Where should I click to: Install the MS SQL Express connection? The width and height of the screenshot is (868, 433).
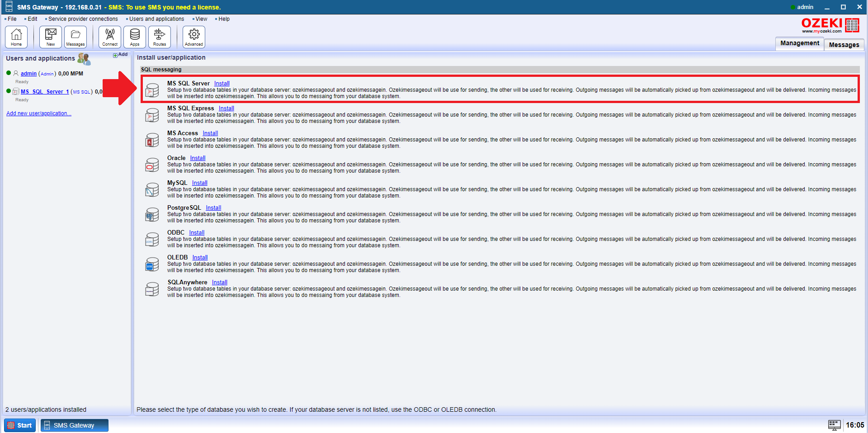226,108
